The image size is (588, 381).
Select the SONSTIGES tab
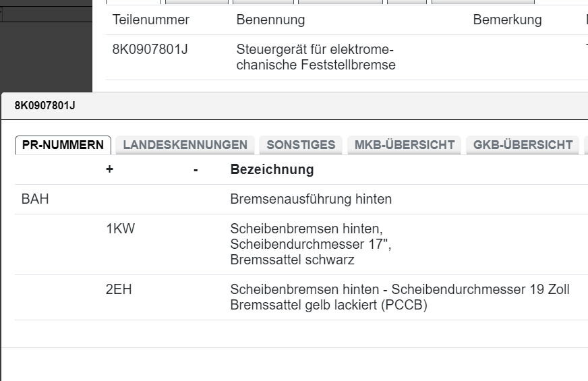click(x=301, y=145)
